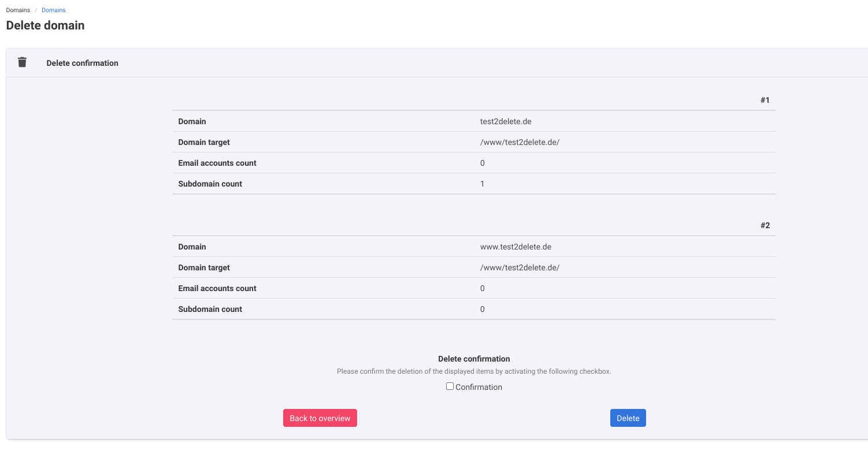The width and height of the screenshot is (868, 454).
Task: Click the first grey Domains breadcrumb
Action: (18, 10)
